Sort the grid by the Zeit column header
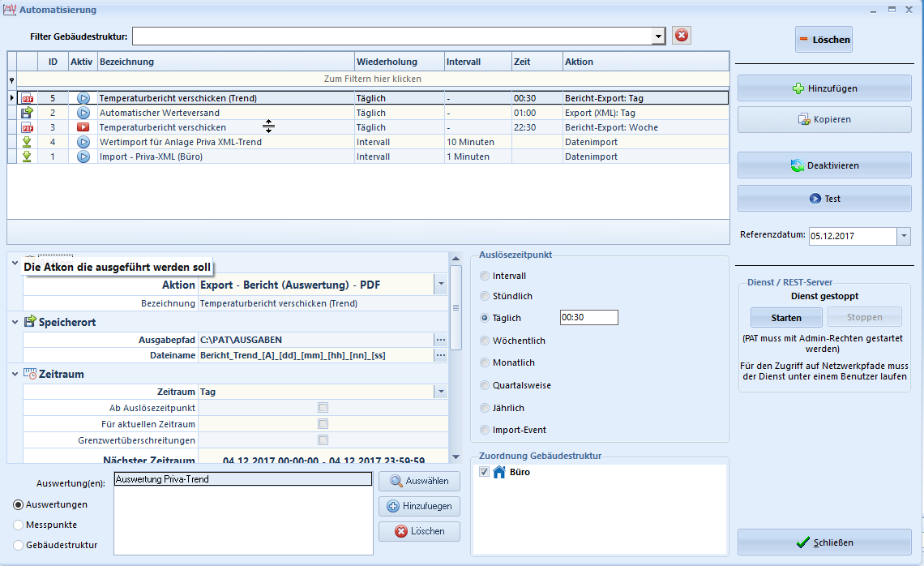This screenshot has width=924, height=566. pyautogui.click(x=537, y=62)
